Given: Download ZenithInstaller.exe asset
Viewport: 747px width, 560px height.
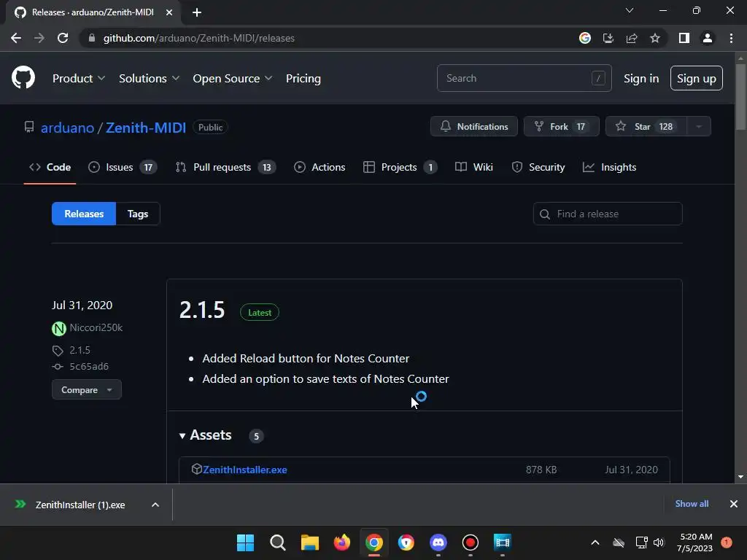Looking at the screenshot, I should pos(245,470).
